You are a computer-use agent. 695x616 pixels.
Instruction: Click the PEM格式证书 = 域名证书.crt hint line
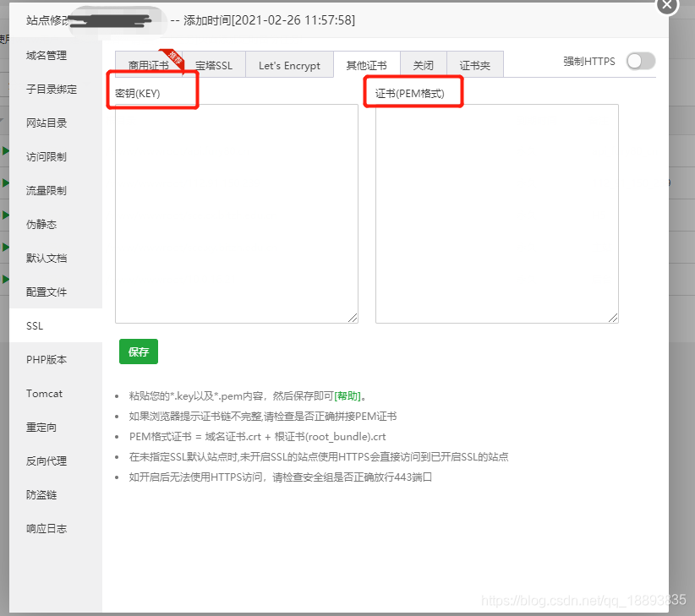[258, 437]
